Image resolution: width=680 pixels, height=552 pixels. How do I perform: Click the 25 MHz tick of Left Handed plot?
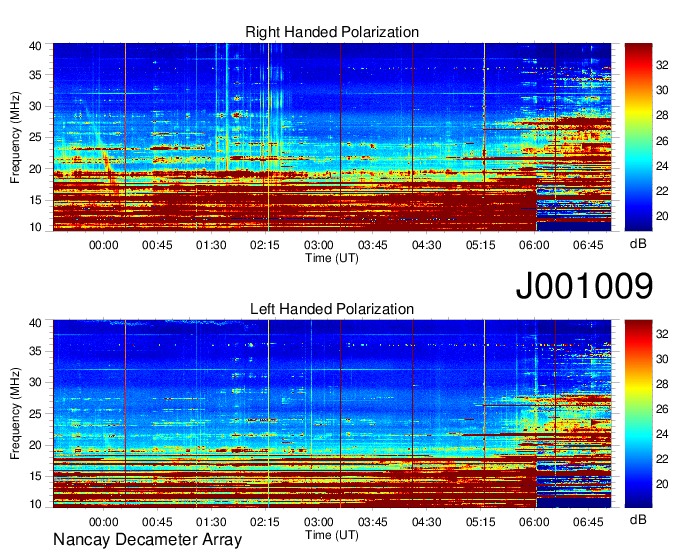click(35, 414)
